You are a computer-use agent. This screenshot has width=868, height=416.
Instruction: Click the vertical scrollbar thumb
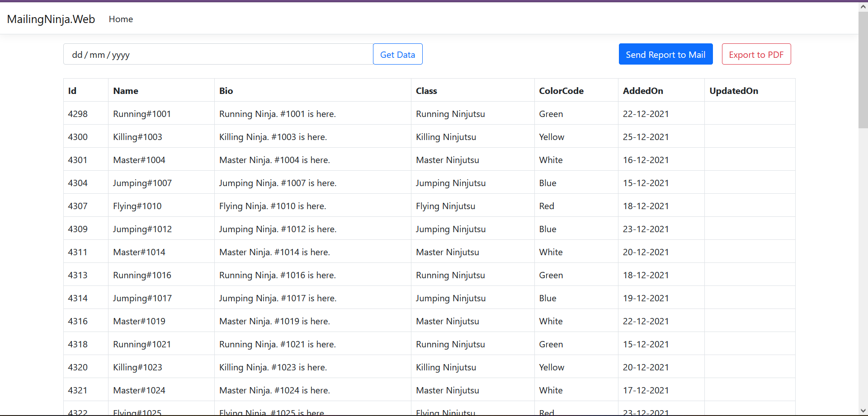coord(863,70)
